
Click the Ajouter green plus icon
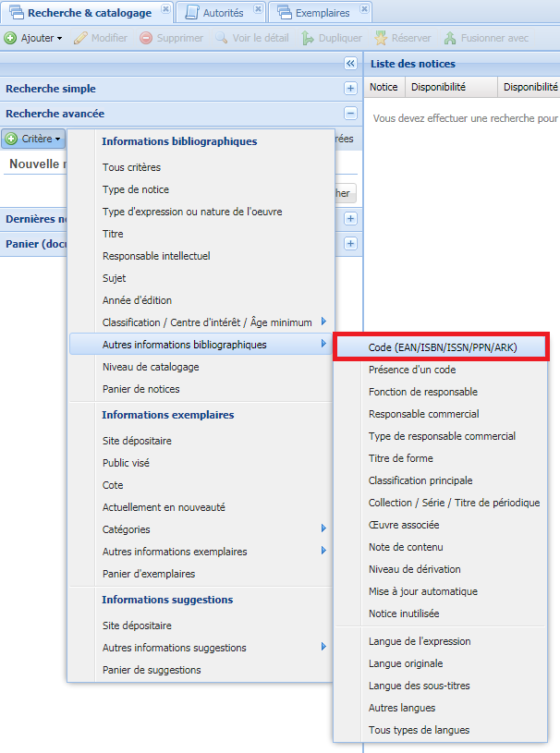pyautogui.click(x=10, y=38)
